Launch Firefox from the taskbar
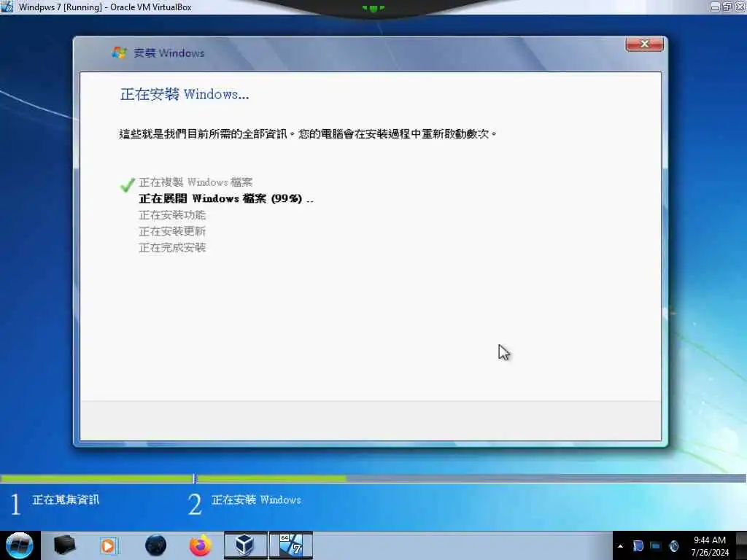747x560 pixels. (x=201, y=545)
